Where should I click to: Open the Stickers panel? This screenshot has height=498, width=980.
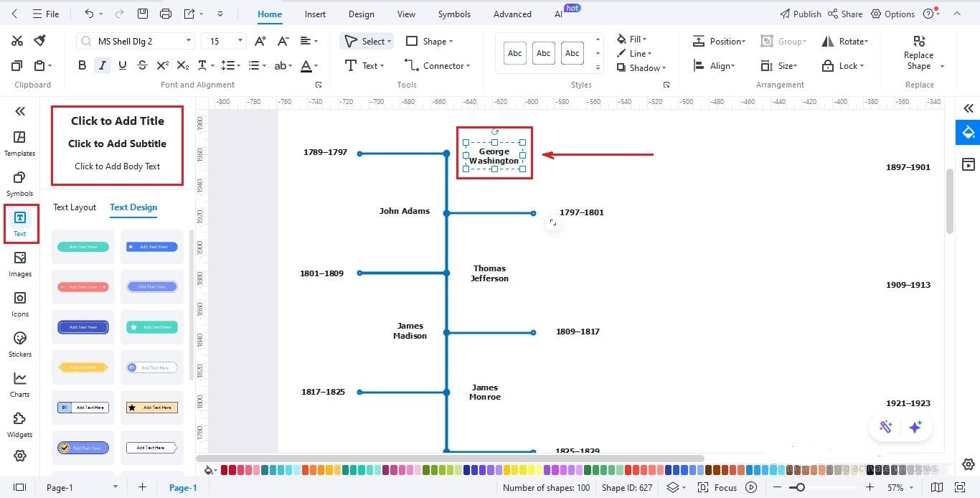pos(19,343)
